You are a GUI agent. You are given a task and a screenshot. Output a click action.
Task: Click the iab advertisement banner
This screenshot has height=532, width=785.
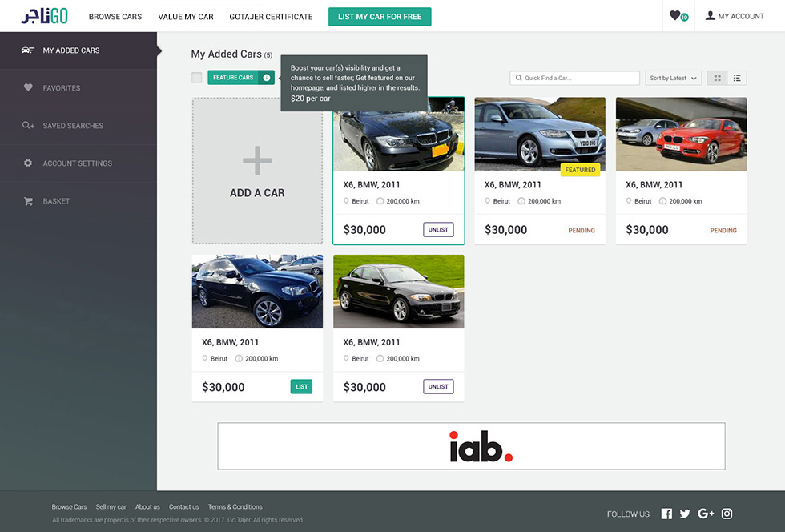click(x=471, y=446)
